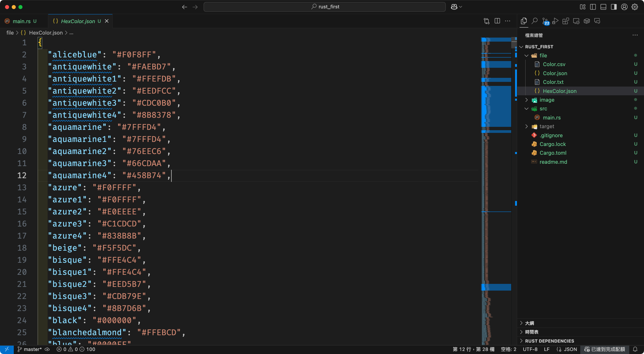Screen dimensions: 644x354
Task: Split the editor to the right
Action: click(497, 21)
